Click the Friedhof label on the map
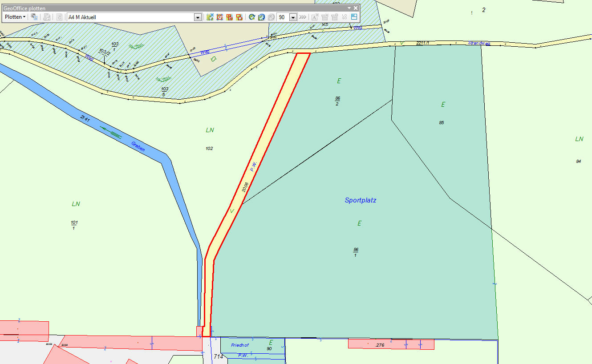This screenshot has width=592, height=364. coord(240,345)
